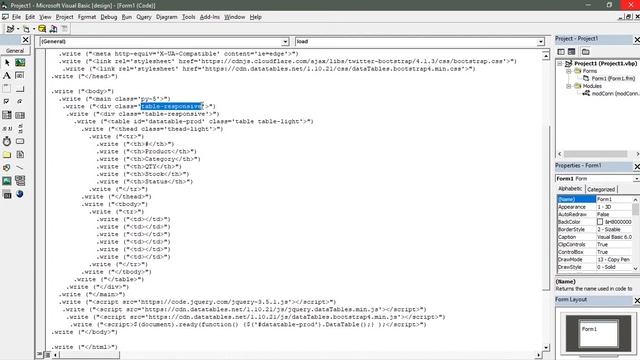This screenshot has height=360, width=640.
Task: Click the BackColor color swatch
Action: 600,222
